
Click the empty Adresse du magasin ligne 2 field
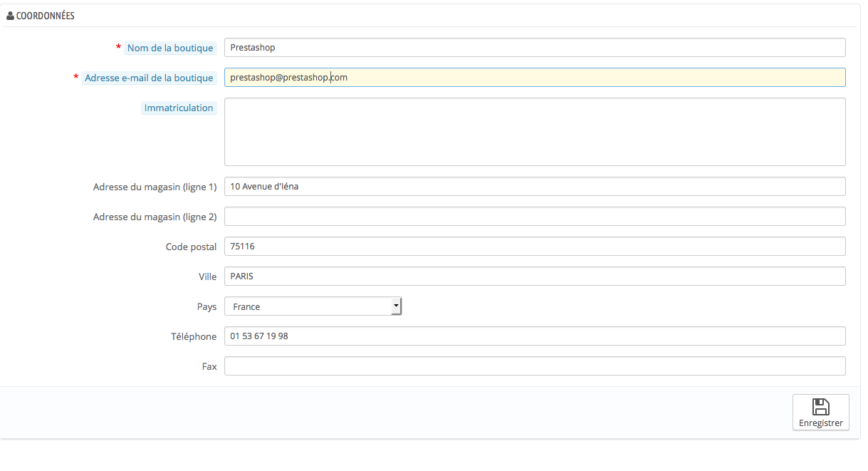point(535,217)
